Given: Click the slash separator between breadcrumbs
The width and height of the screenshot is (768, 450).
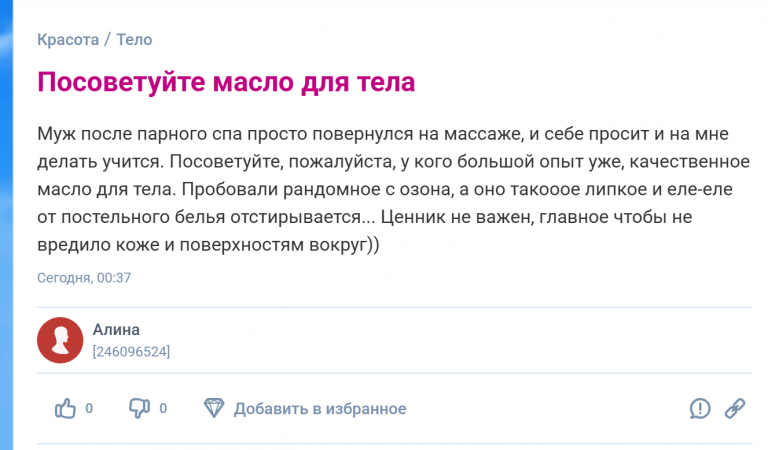Looking at the screenshot, I should tap(107, 39).
